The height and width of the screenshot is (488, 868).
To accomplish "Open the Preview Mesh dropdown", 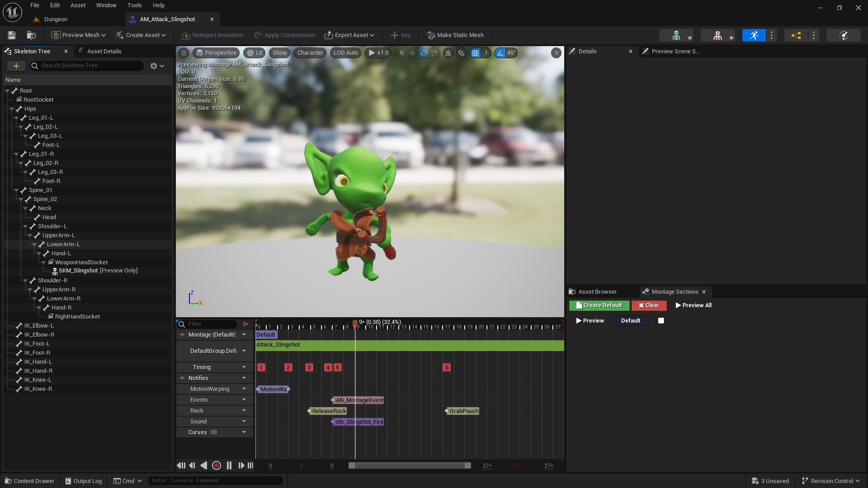I will [79, 35].
